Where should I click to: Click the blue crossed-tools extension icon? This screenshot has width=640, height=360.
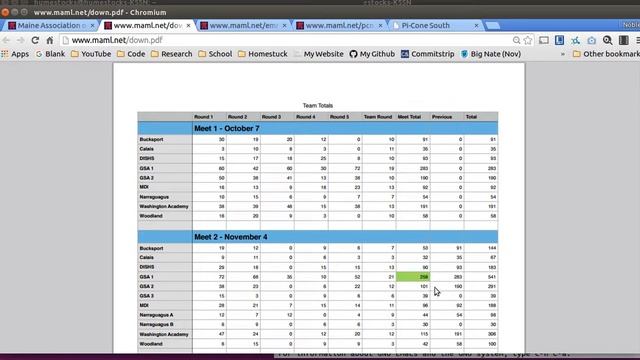576,40
